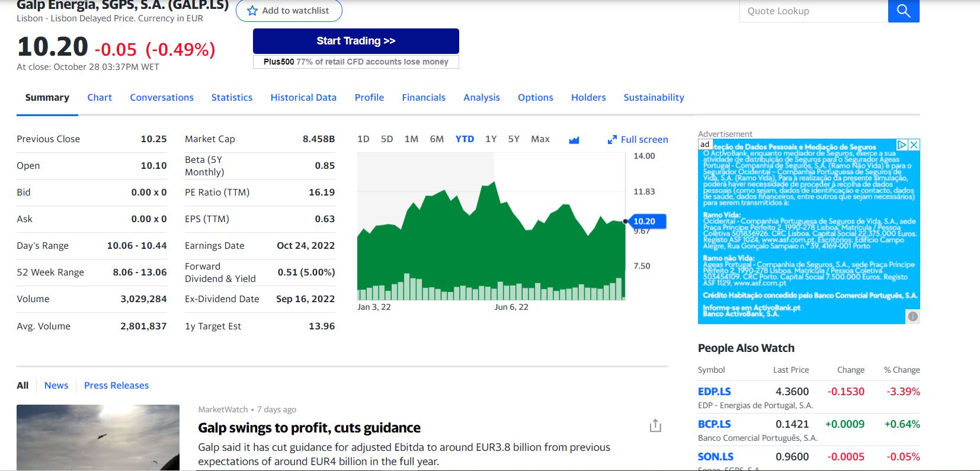Click the Day's Range value
Screen dimensions: 980x471
click(x=137, y=246)
